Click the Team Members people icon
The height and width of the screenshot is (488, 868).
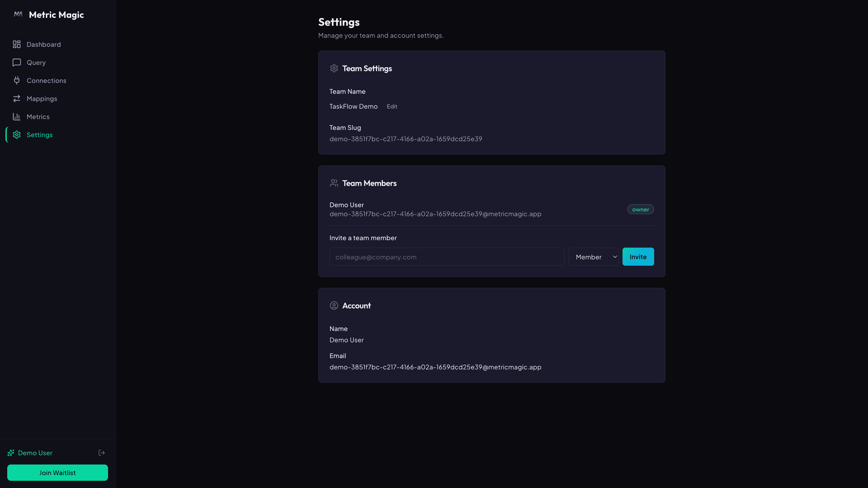point(334,183)
